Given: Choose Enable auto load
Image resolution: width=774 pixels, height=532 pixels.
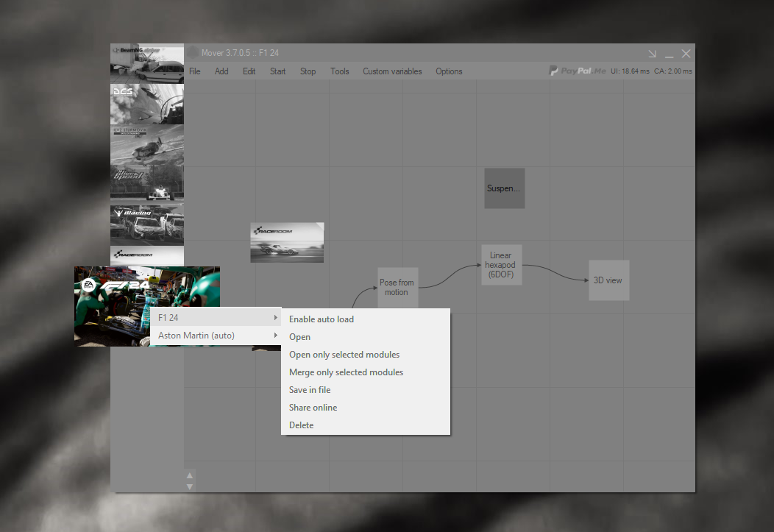Looking at the screenshot, I should click(x=365, y=319).
